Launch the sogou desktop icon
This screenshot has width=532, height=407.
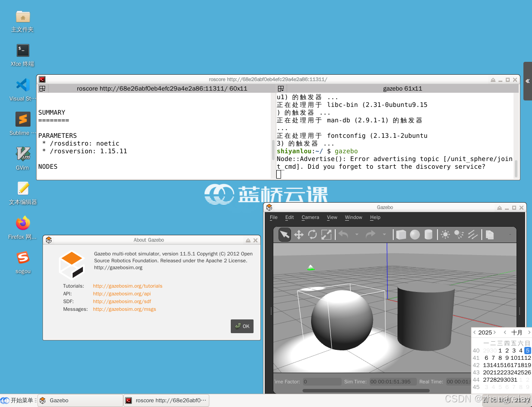click(x=22, y=262)
